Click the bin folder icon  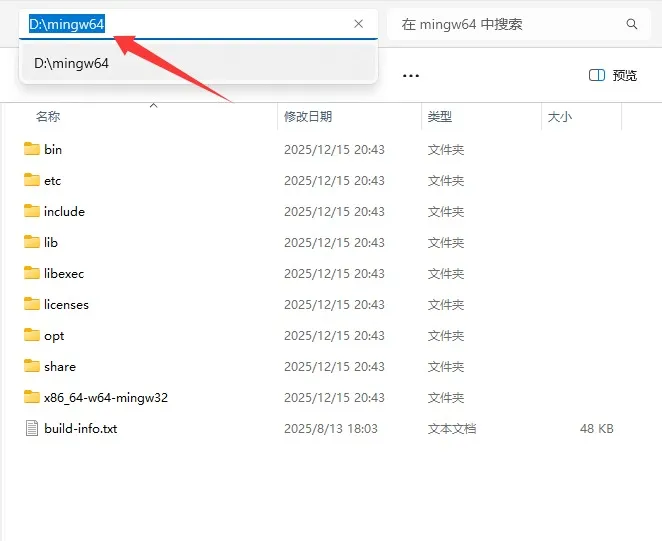tap(32, 149)
